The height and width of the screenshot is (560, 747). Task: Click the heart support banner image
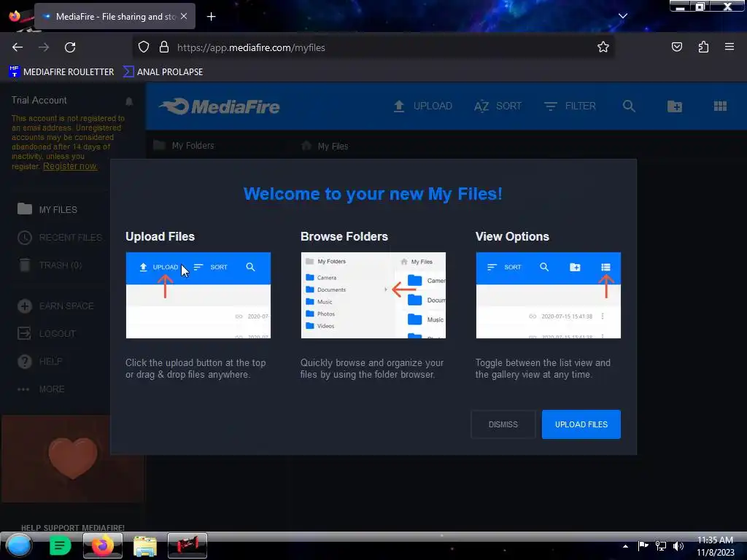[x=72, y=459]
